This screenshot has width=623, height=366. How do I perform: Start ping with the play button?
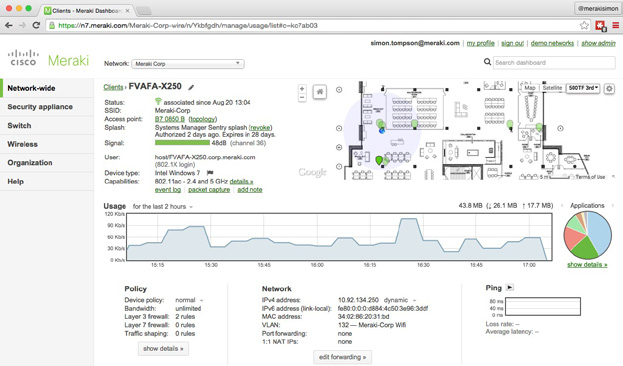point(510,287)
